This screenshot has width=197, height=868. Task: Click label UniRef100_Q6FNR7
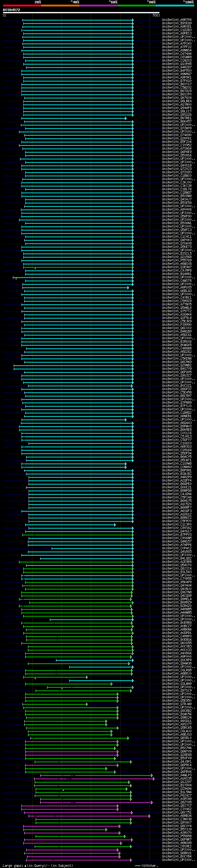177,839
